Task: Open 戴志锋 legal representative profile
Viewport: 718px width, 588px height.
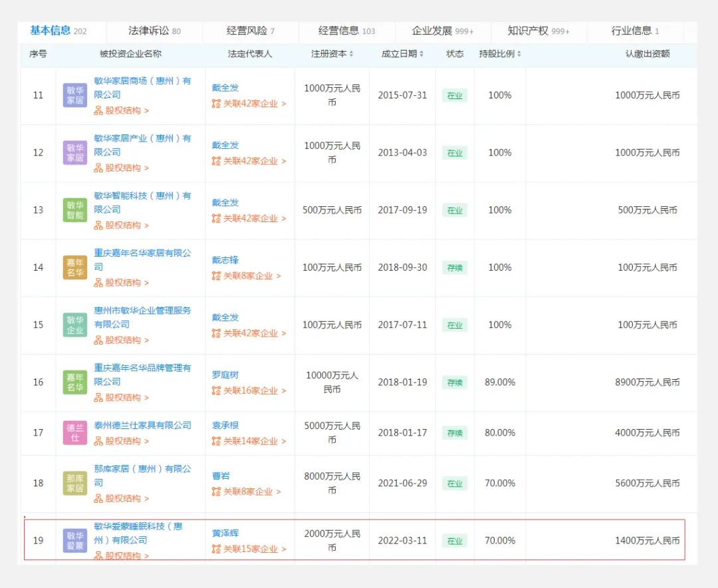Action: [x=225, y=260]
